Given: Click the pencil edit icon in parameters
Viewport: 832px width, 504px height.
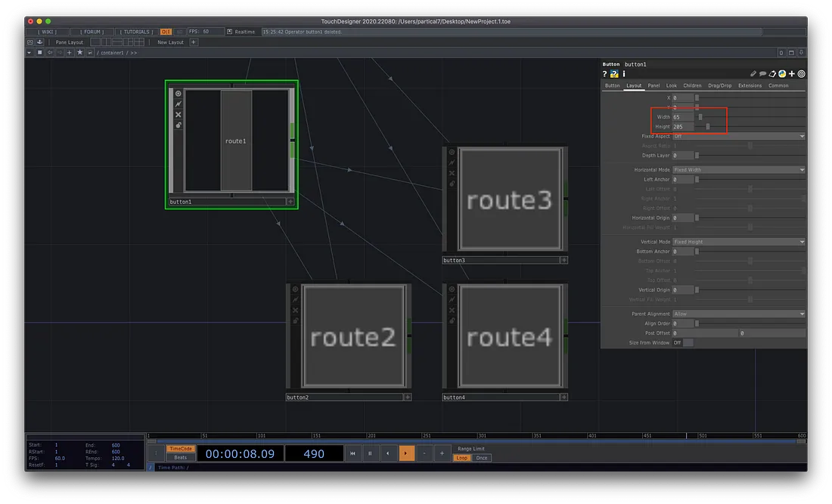Looking at the screenshot, I should pos(753,74).
